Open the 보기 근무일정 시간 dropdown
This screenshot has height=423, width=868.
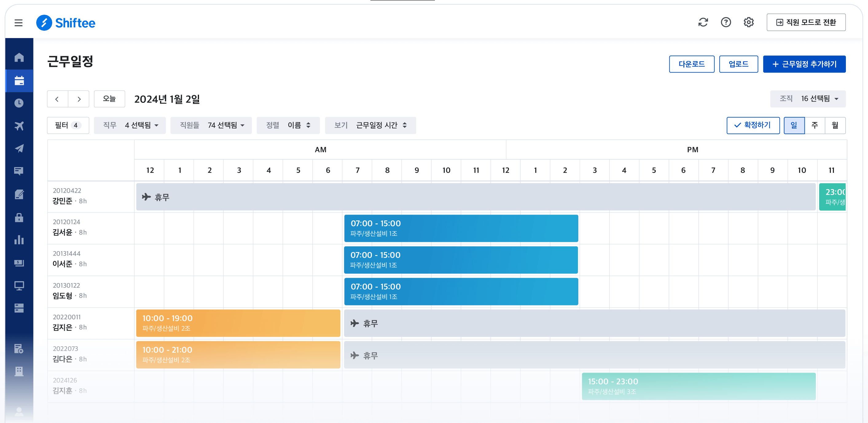370,125
